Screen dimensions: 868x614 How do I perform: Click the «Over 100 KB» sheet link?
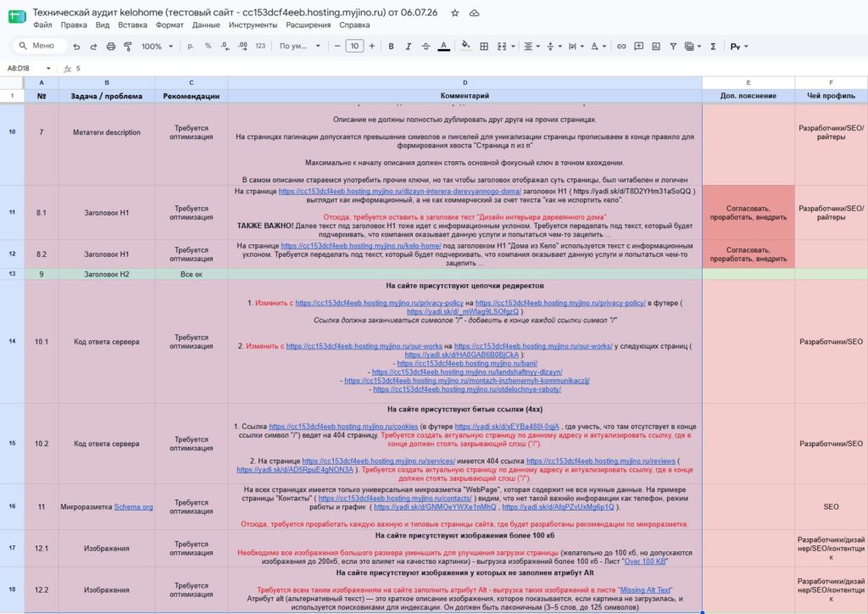(645, 561)
